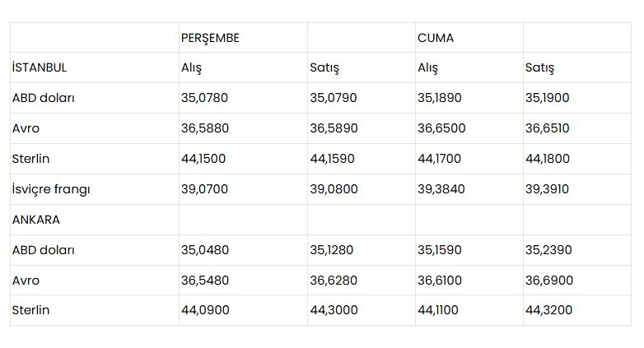Click Ankara ABD doları Friday sell 35,2390
This screenshot has height=348, width=644.
click(x=548, y=249)
